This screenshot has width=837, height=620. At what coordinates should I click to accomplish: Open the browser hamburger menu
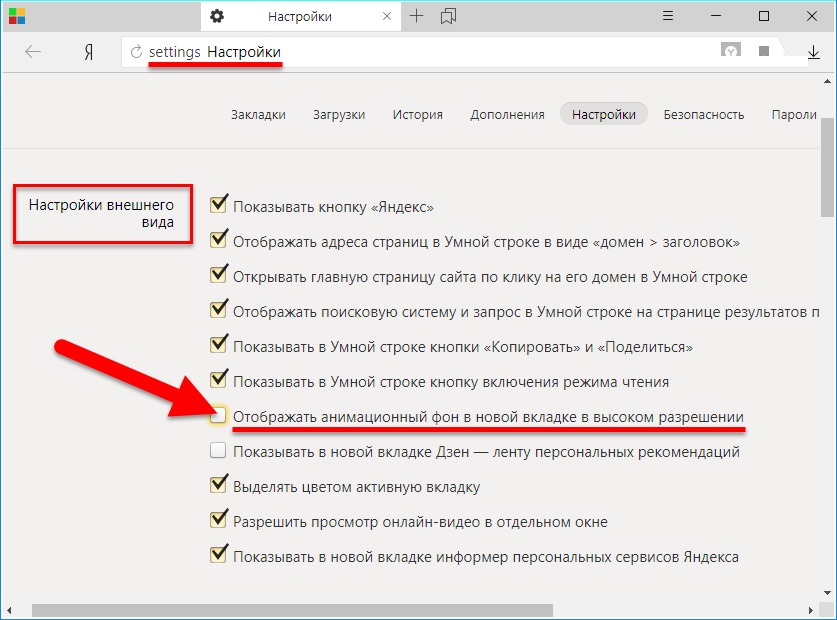[668, 16]
